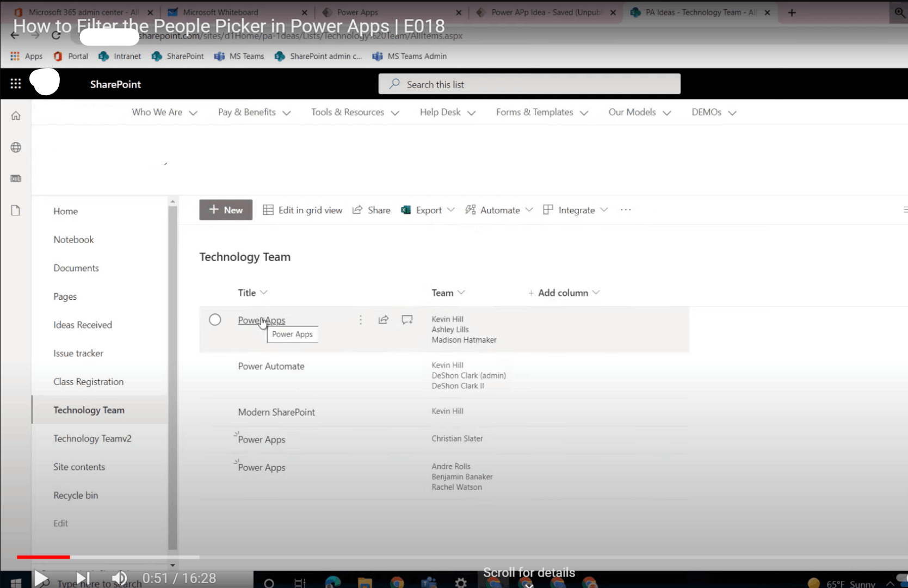Open Site contents in left navigation
The width and height of the screenshot is (908, 588).
tap(79, 467)
